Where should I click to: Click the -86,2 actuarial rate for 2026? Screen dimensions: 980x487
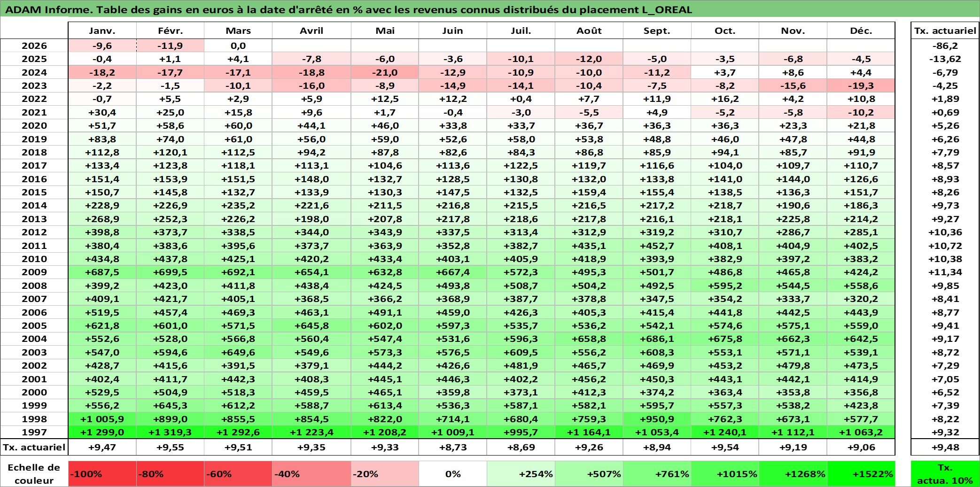945,46
